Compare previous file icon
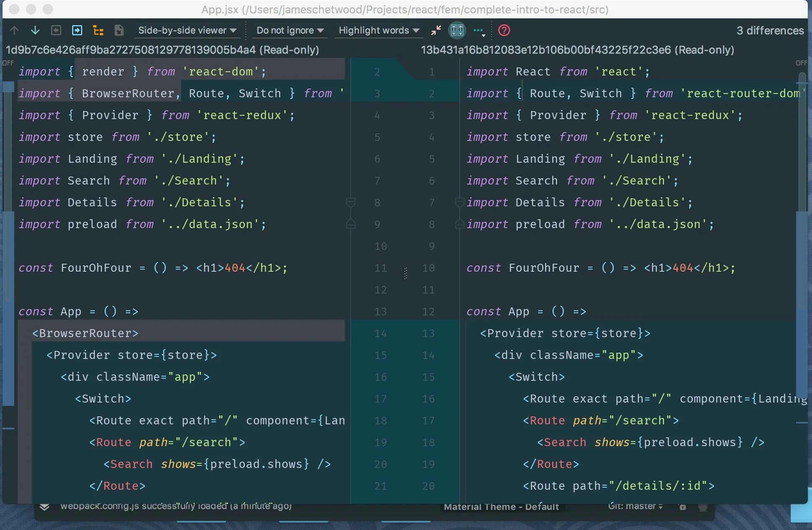This screenshot has width=812, height=530. pos(56,30)
